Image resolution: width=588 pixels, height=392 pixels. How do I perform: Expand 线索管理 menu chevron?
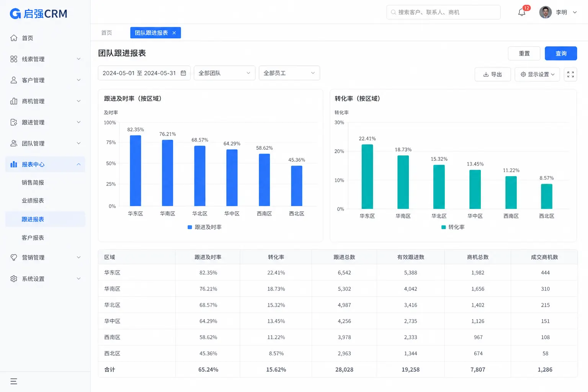79,59
